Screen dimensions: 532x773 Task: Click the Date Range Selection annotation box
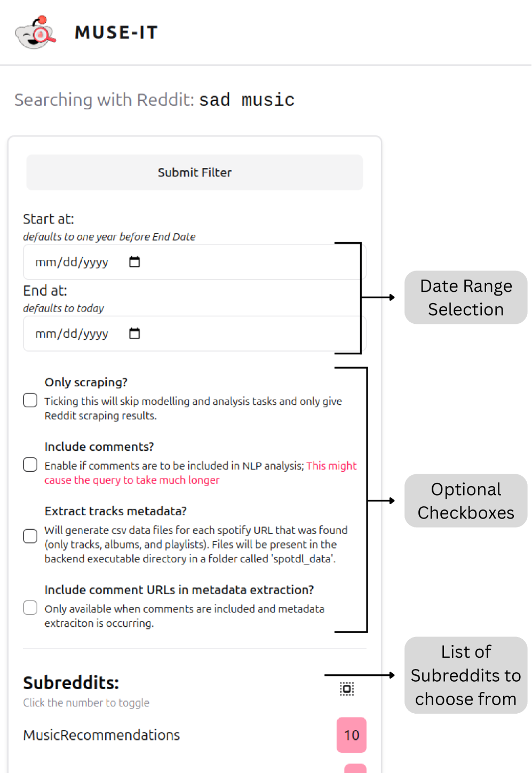pyautogui.click(x=466, y=298)
